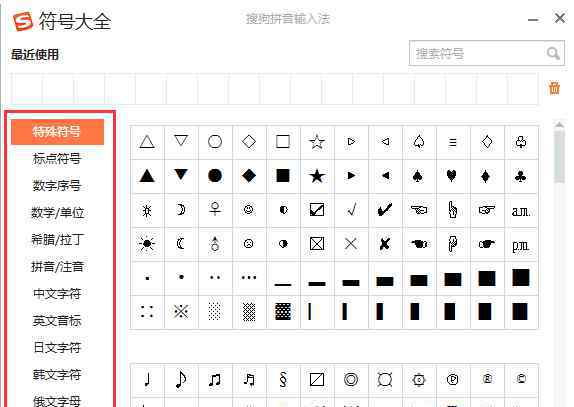Insert the hollow diamond symbol

tap(249, 142)
